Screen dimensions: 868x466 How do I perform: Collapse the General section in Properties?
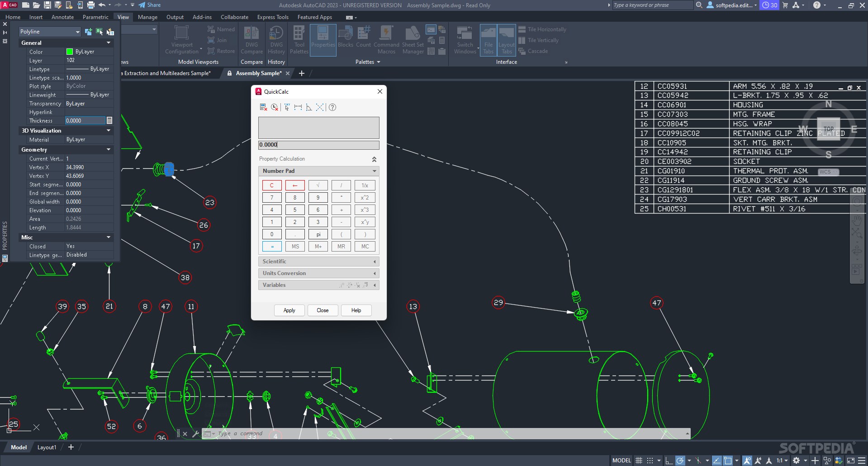point(109,43)
